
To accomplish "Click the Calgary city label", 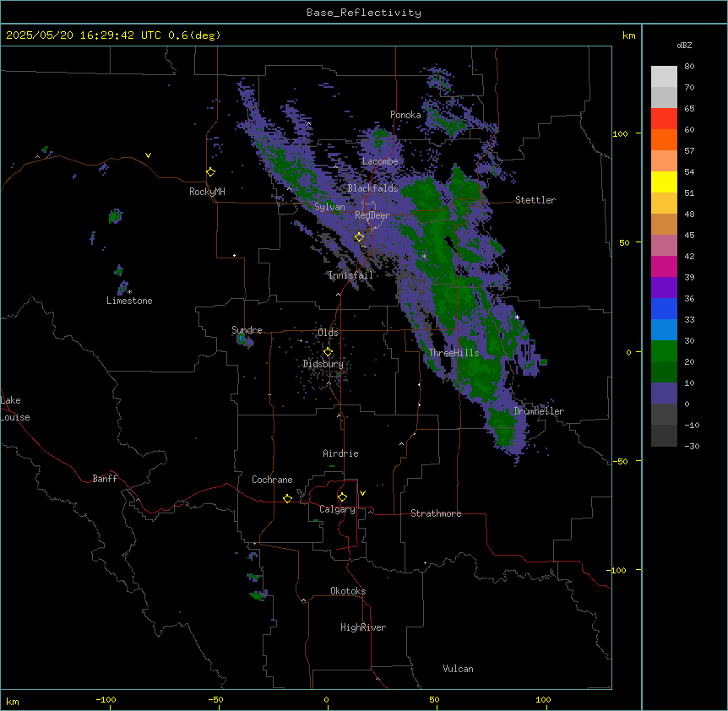I will (337, 509).
